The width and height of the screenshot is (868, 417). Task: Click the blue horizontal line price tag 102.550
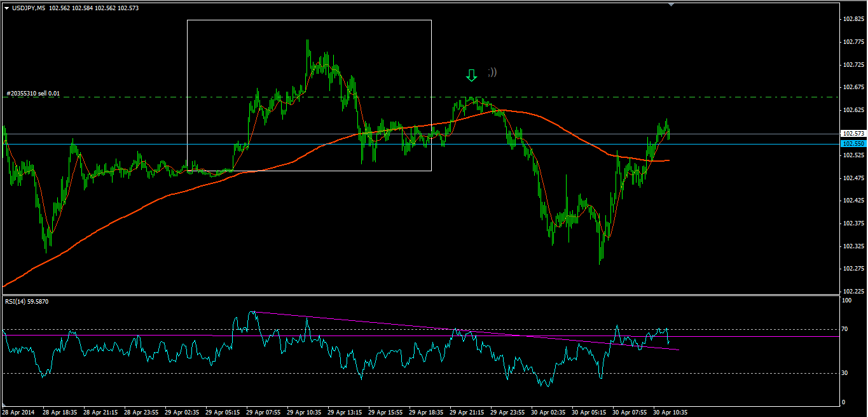(853, 144)
